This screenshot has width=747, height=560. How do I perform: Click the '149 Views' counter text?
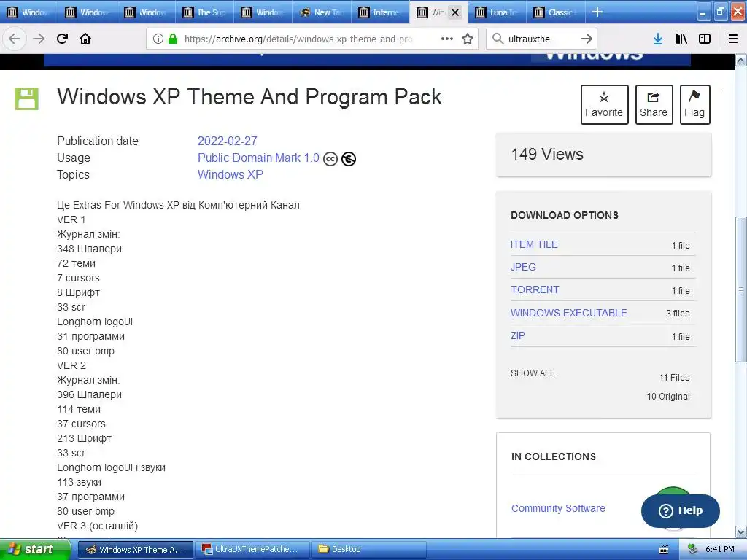547,155
